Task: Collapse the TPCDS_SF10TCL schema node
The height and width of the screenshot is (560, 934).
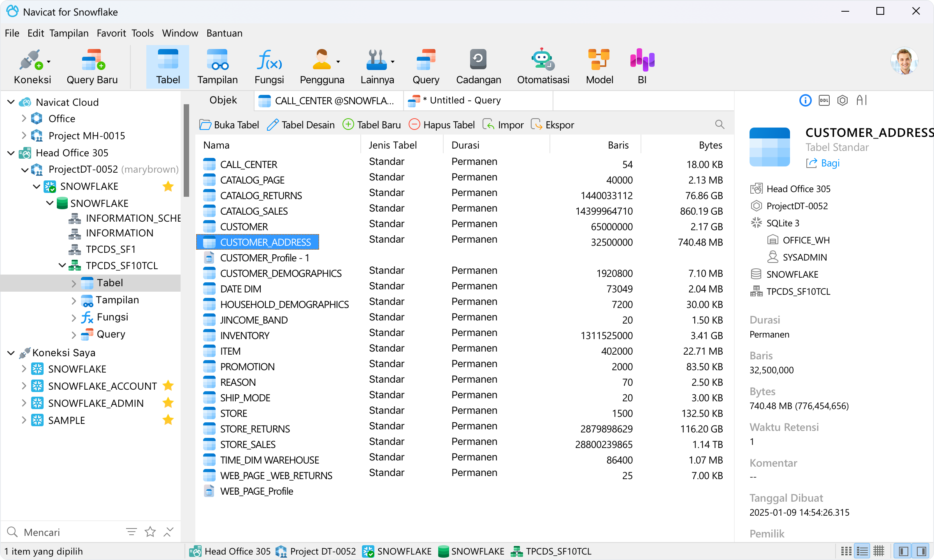Action: tap(62, 266)
